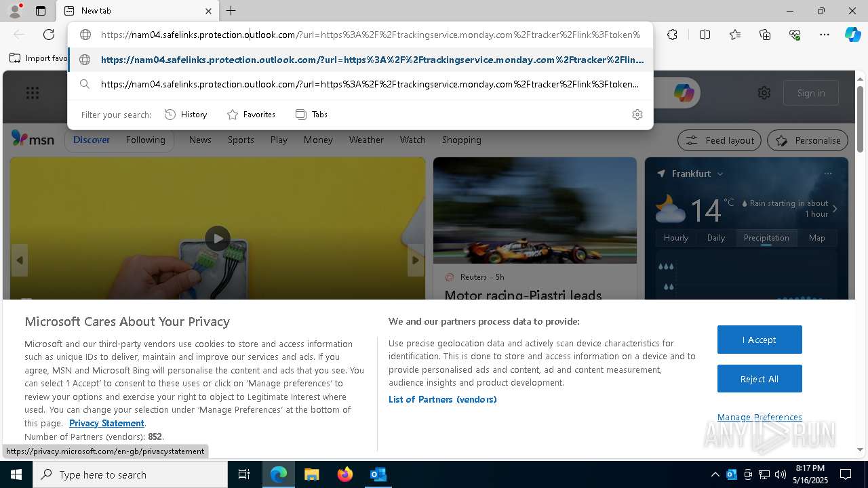Image resolution: width=868 pixels, height=488 pixels.
Task: Switch to the Following tab
Action: [145, 140]
